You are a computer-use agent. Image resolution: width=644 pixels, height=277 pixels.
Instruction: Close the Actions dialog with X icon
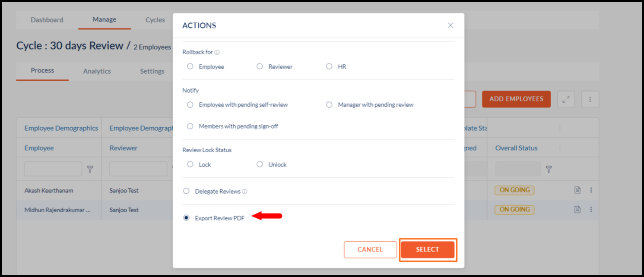point(450,25)
